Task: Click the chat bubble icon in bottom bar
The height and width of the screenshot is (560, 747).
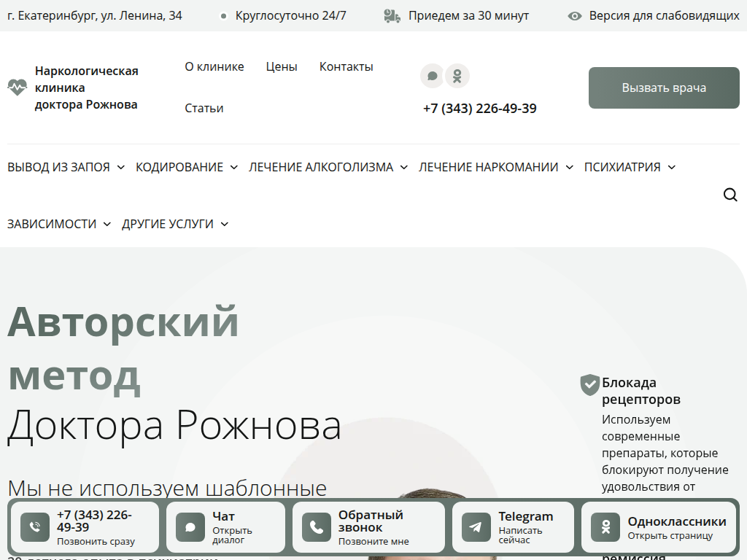Action: coord(190,527)
